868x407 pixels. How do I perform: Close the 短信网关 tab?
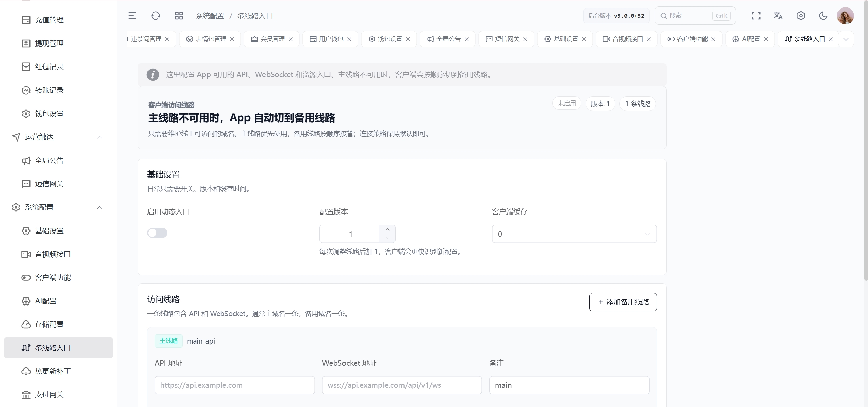[525, 39]
